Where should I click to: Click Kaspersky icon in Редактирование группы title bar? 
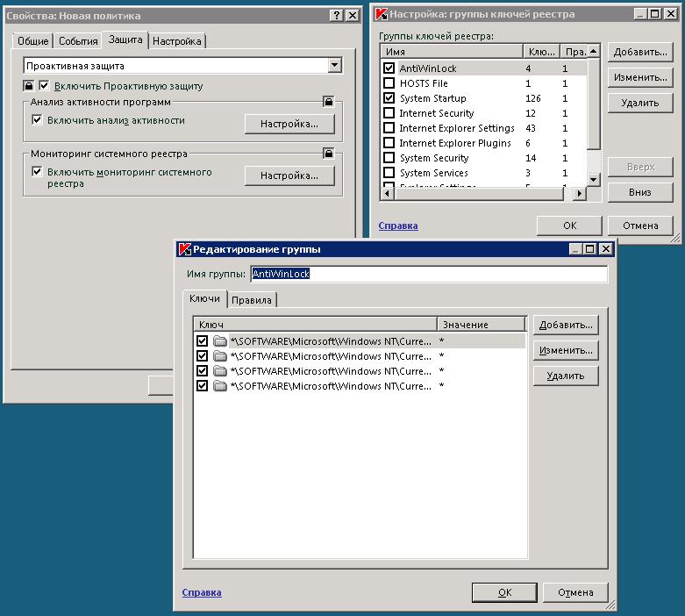point(185,249)
